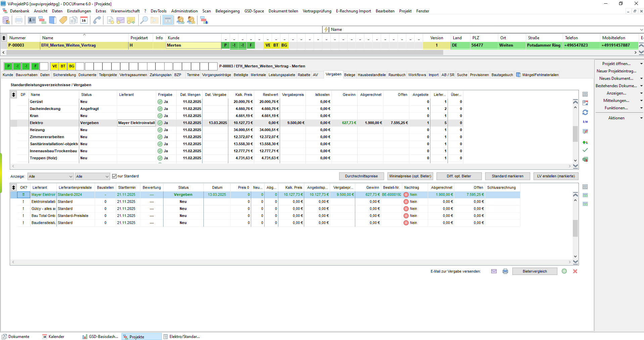644x340 pixels.
Task: Expand the 'Aktionen' menu
Action: point(641,118)
